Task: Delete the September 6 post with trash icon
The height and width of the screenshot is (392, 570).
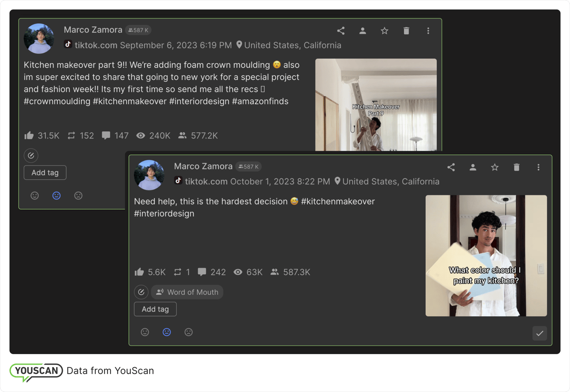Action: (x=406, y=31)
